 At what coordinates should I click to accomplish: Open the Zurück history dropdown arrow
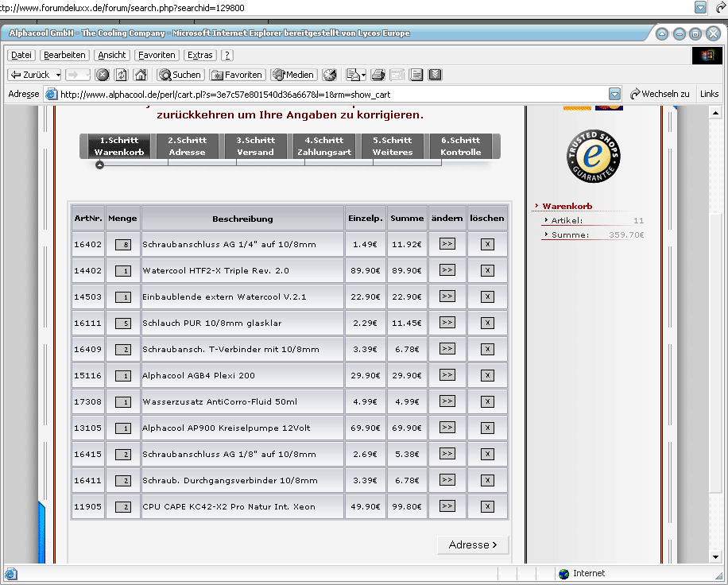point(58,75)
